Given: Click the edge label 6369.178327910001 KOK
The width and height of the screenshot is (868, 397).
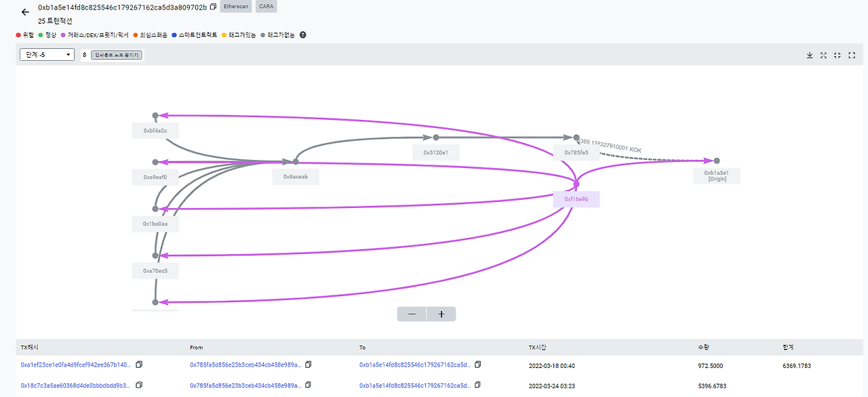Looking at the screenshot, I should [x=610, y=146].
